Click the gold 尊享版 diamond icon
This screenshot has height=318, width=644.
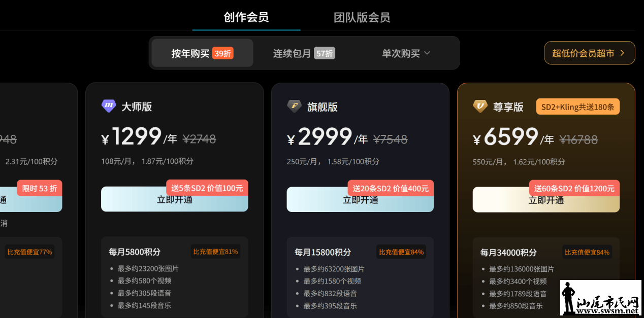[480, 106]
